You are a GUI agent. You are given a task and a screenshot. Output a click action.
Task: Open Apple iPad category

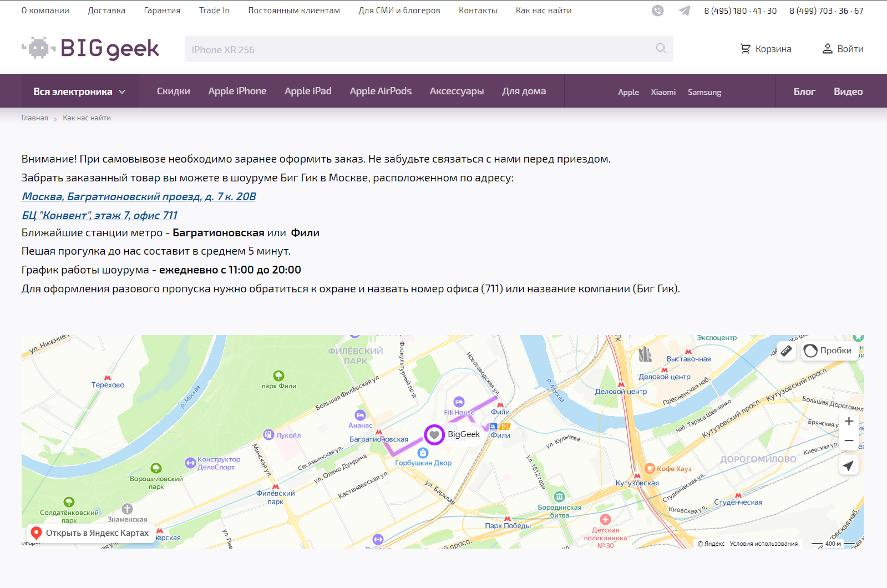pos(308,91)
